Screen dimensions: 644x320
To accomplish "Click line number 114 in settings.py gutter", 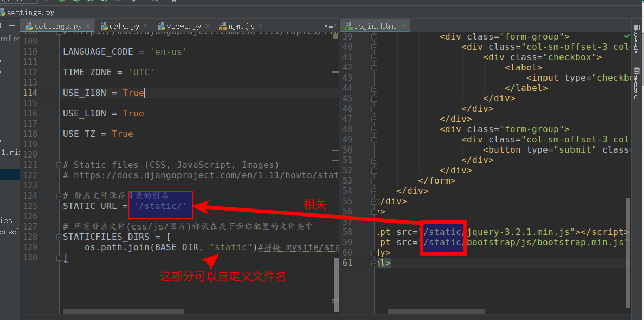I will (30, 93).
